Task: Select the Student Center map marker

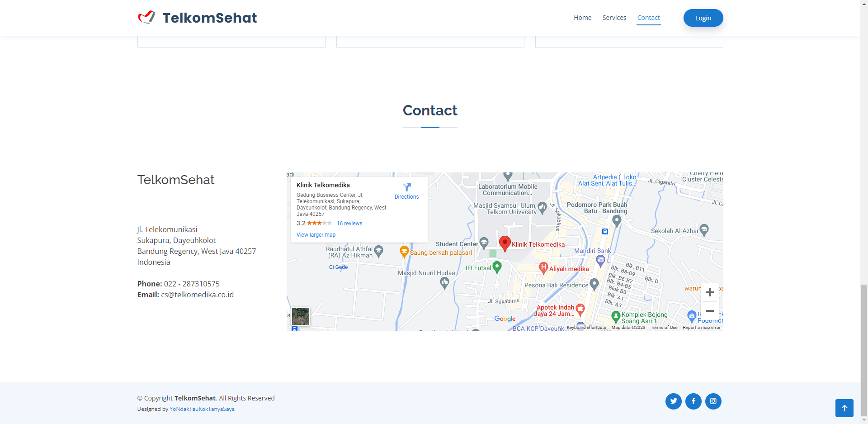Action: coord(484,243)
